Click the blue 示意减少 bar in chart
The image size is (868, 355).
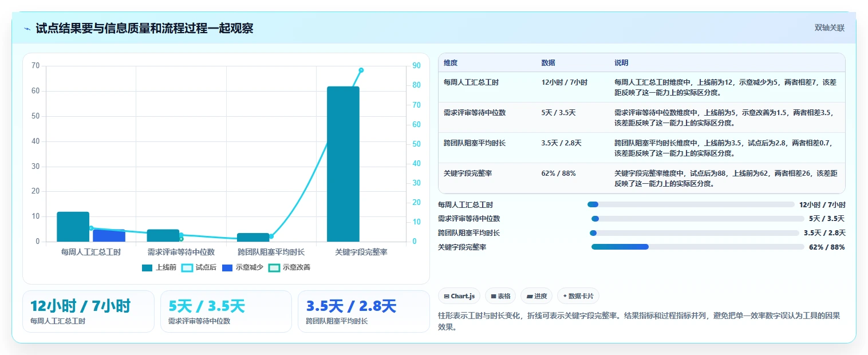[109, 235]
